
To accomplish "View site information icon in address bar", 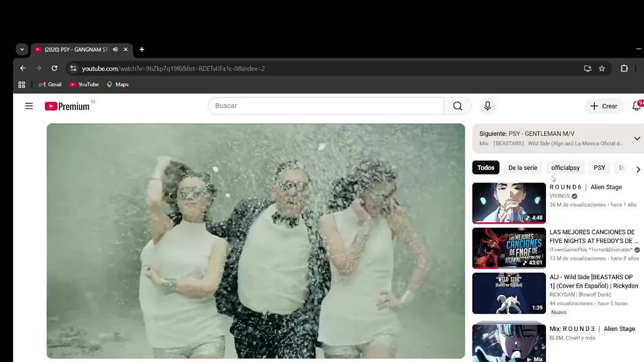I will (x=73, y=68).
